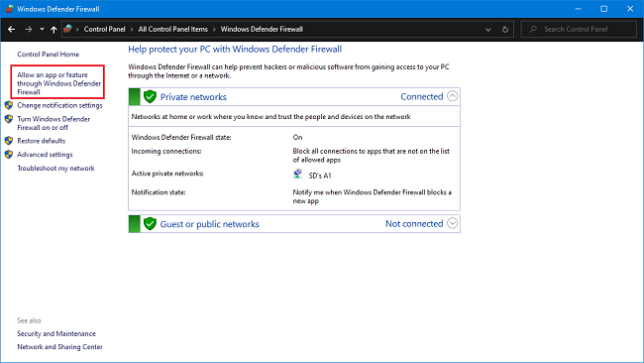Click 'Active private networks:' label
644x363 pixels.
167,174
